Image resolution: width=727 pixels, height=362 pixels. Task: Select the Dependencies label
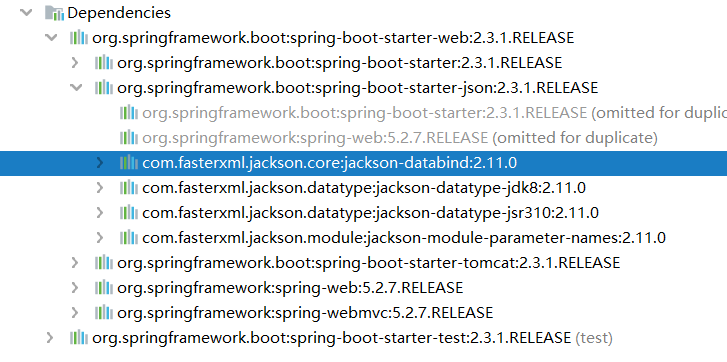click(x=119, y=13)
